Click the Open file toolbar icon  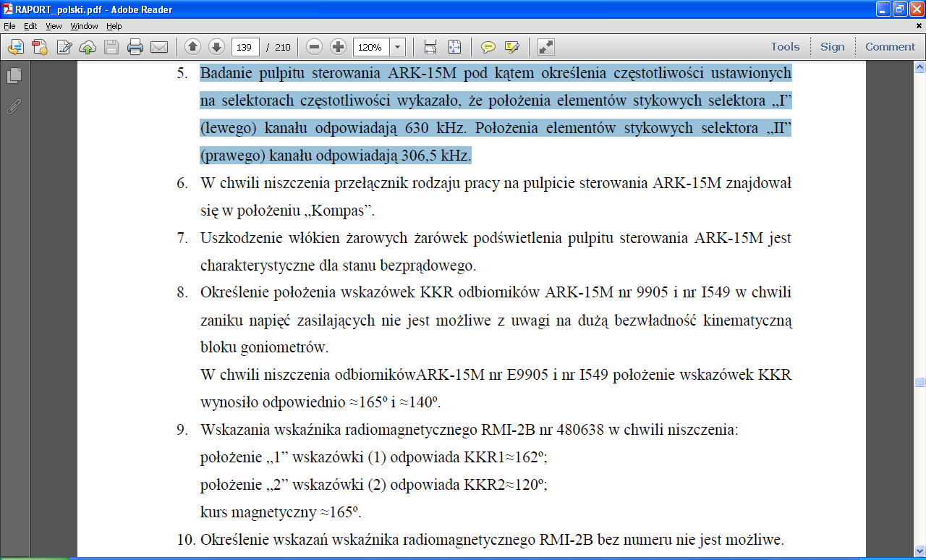point(16,47)
